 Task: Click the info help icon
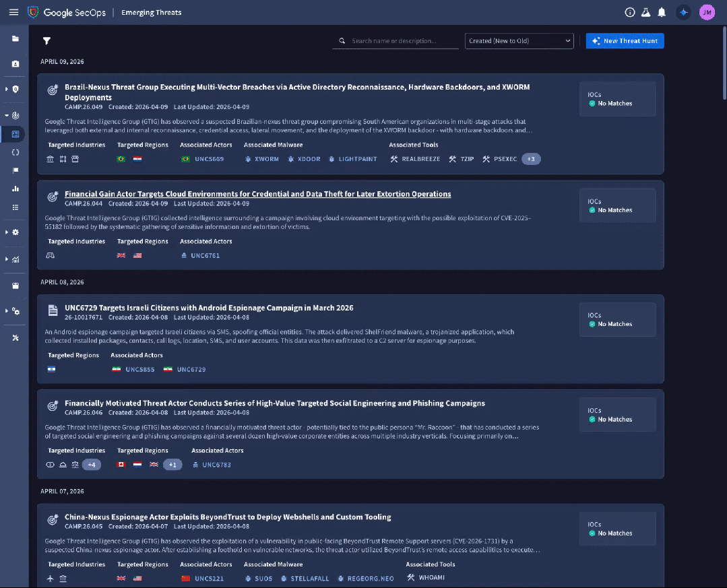pos(630,12)
